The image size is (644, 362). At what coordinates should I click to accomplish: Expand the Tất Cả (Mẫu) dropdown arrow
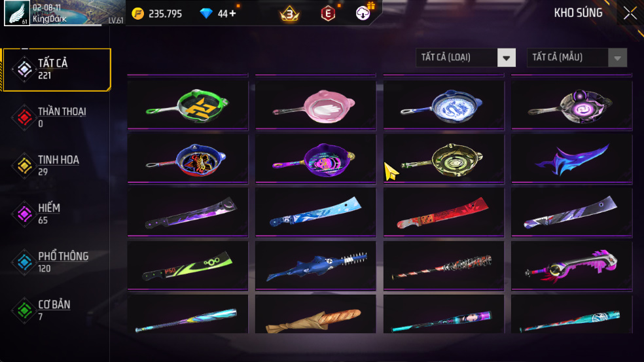click(x=617, y=58)
